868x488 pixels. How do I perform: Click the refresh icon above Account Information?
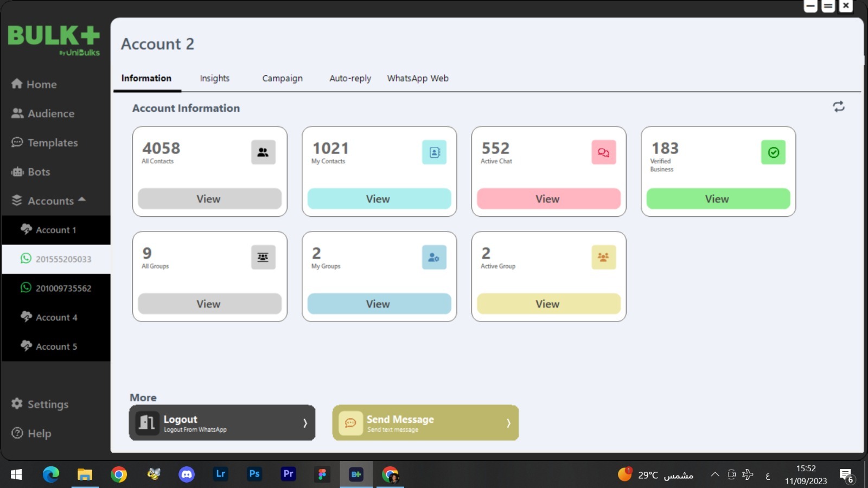[x=839, y=107]
